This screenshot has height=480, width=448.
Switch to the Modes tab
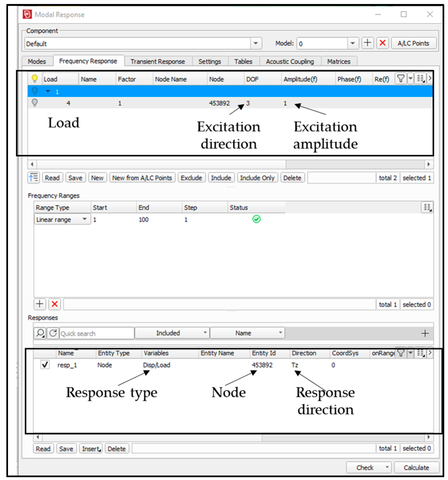tap(37, 61)
